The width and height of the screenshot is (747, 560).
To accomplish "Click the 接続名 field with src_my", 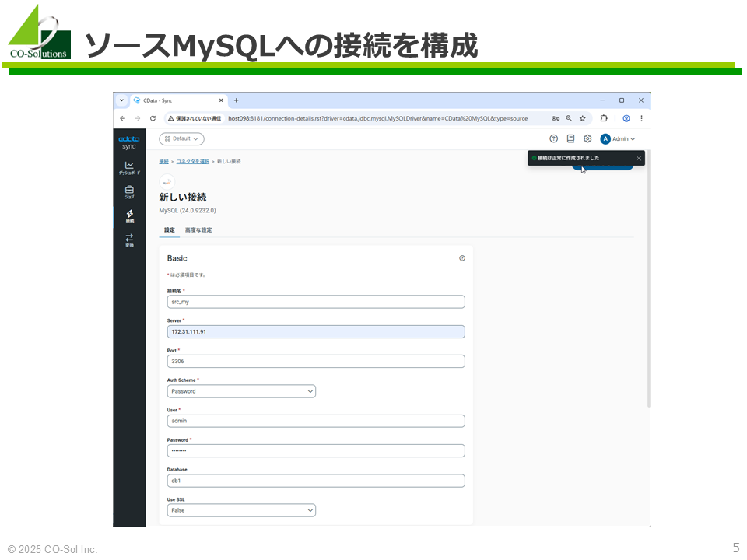I will (x=316, y=302).
